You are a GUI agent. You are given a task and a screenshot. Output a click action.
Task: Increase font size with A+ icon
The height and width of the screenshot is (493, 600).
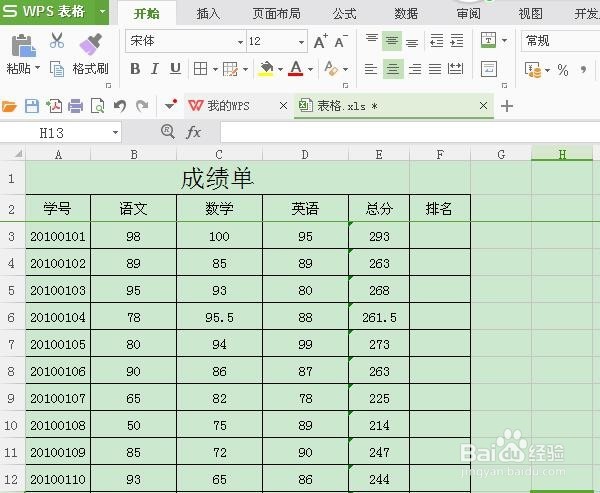321,41
